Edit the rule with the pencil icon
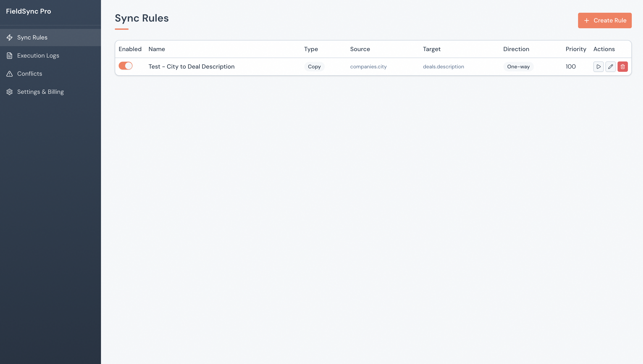643x364 pixels. tap(611, 66)
